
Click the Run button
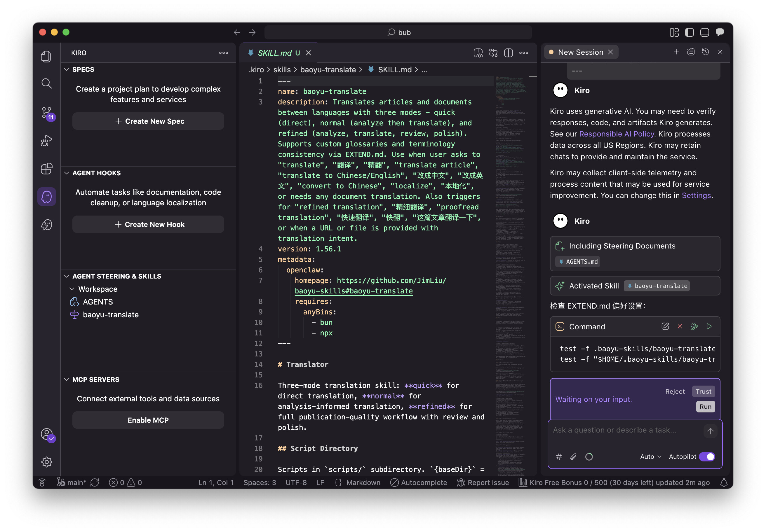[x=705, y=407]
